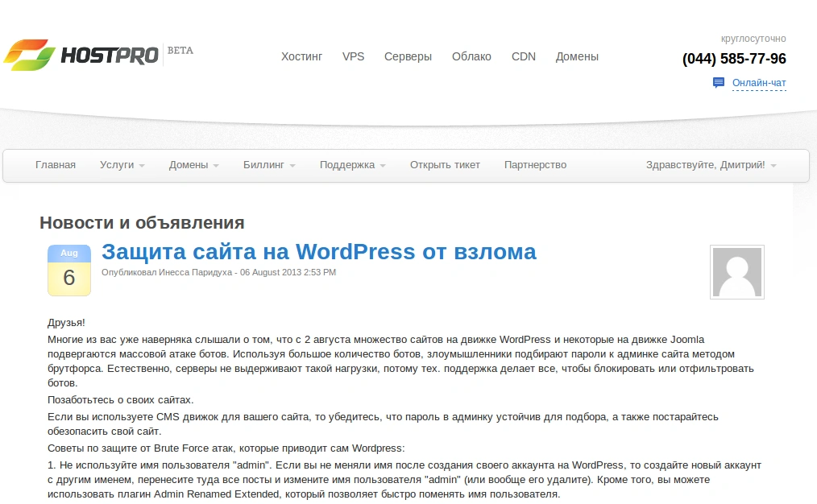Screen dimensions: 817x504
Task: Click the publication info line by Инесса Паридуха
Action: (x=219, y=272)
